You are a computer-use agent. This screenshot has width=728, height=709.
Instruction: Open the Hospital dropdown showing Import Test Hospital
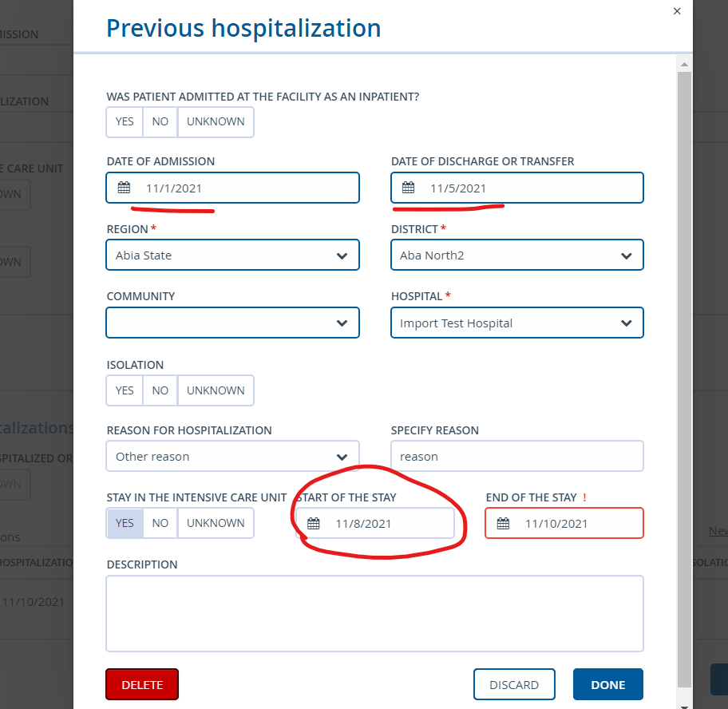(x=516, y=323)
